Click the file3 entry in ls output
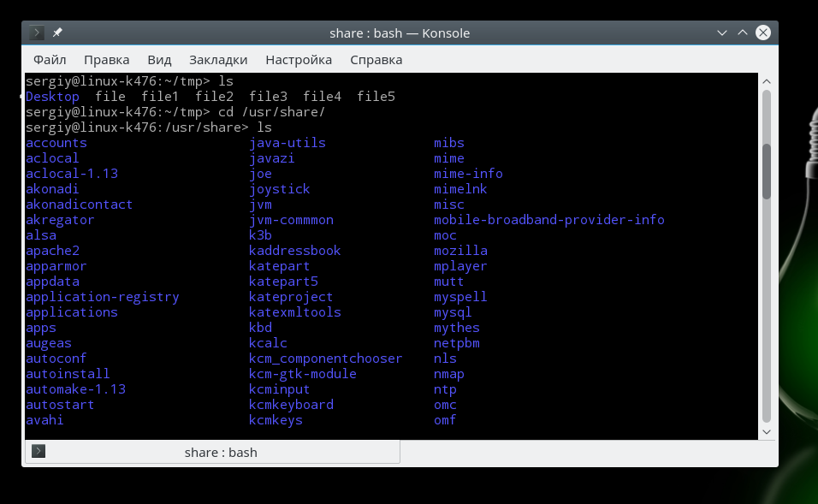This screenshot has height=504, width=818. [x=268, y=97]
